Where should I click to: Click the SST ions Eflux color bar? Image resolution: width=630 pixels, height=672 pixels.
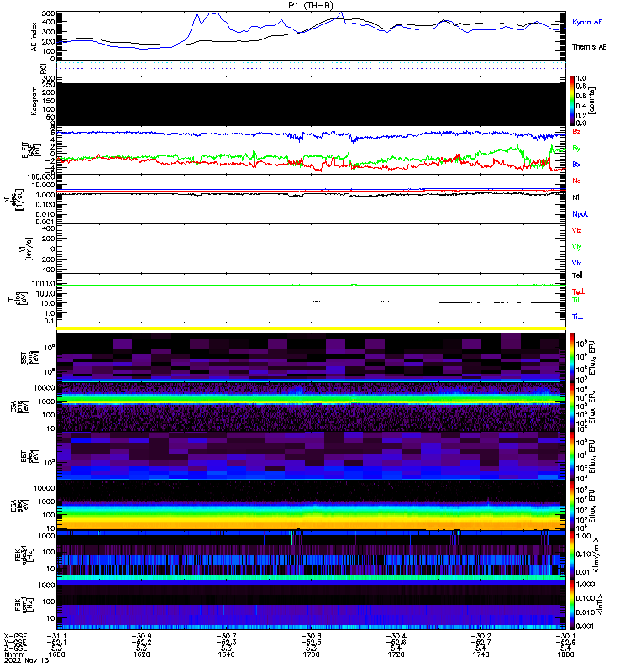tap(572, 357)
